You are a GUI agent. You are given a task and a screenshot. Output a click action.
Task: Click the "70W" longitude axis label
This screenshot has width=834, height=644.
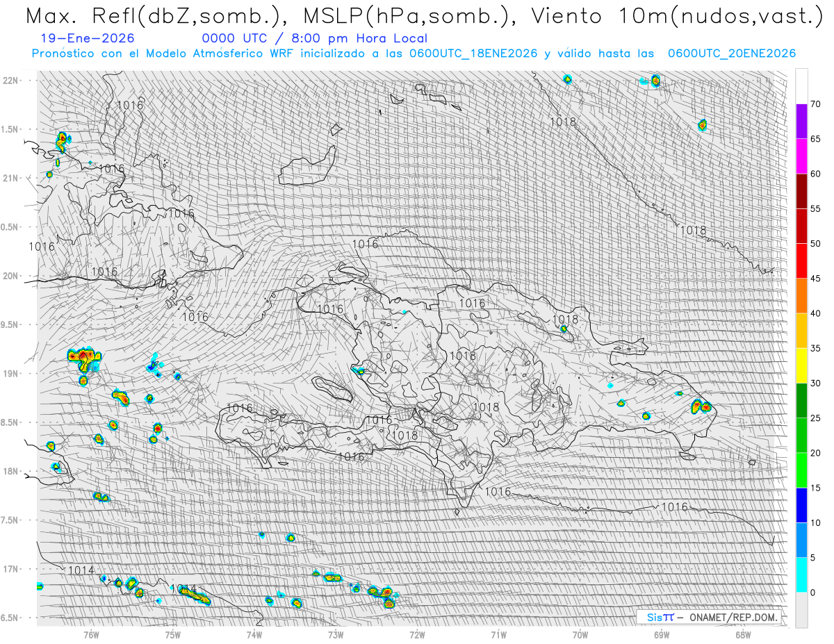click(580, 634)
